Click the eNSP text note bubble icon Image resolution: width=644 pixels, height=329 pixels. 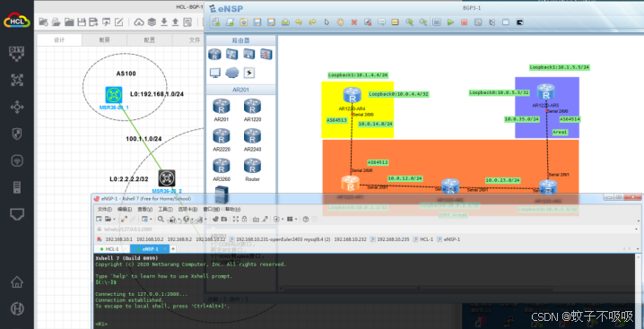tap(381, 22)
